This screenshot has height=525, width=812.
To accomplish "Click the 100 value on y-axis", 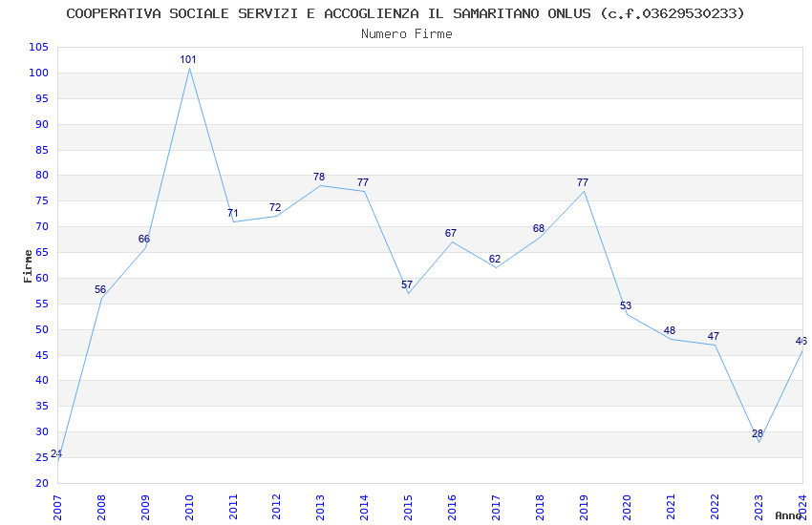I will pyautogui.click(x=39, y=73).
